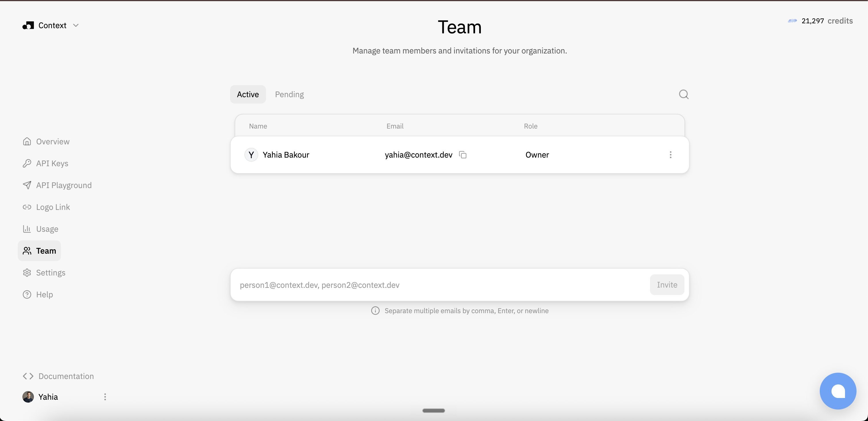Click the info icon beside email hint

(x=375, y=311)
